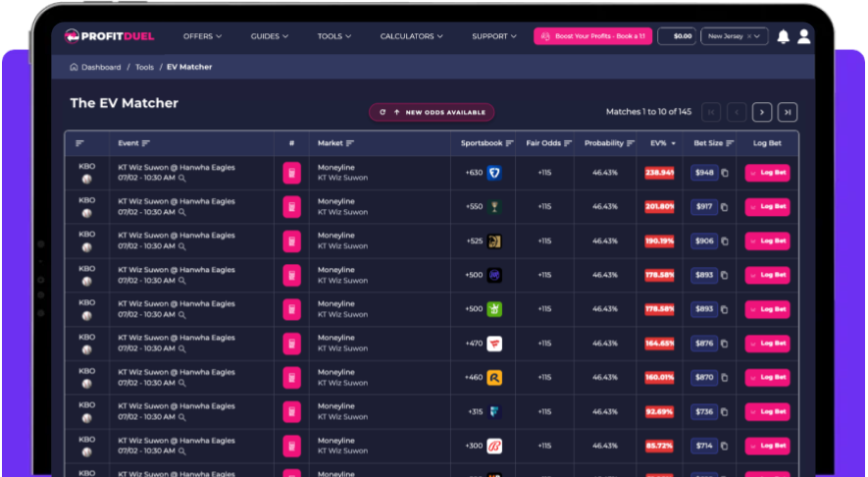
Task: Sort by the EV% column
Action: [x=663, y=143]
